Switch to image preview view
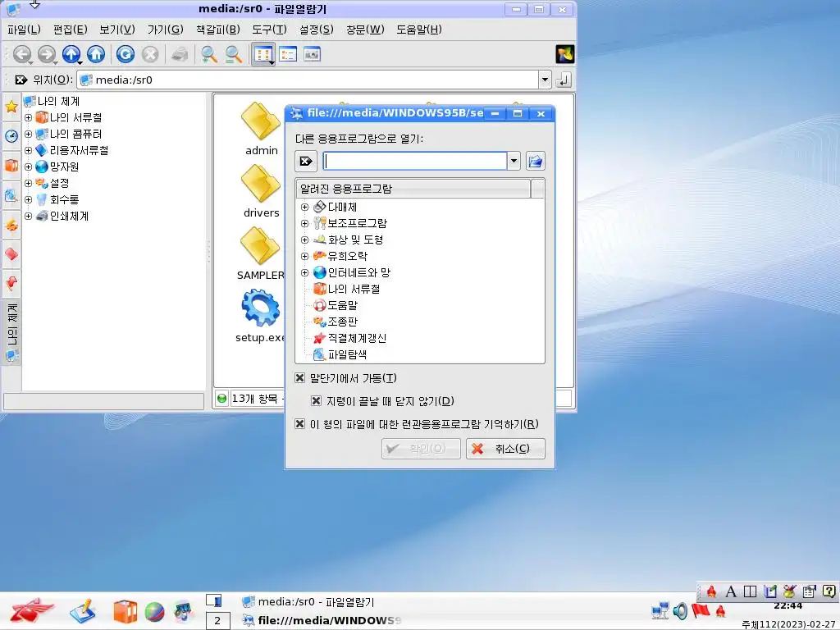 pos(312,54)
